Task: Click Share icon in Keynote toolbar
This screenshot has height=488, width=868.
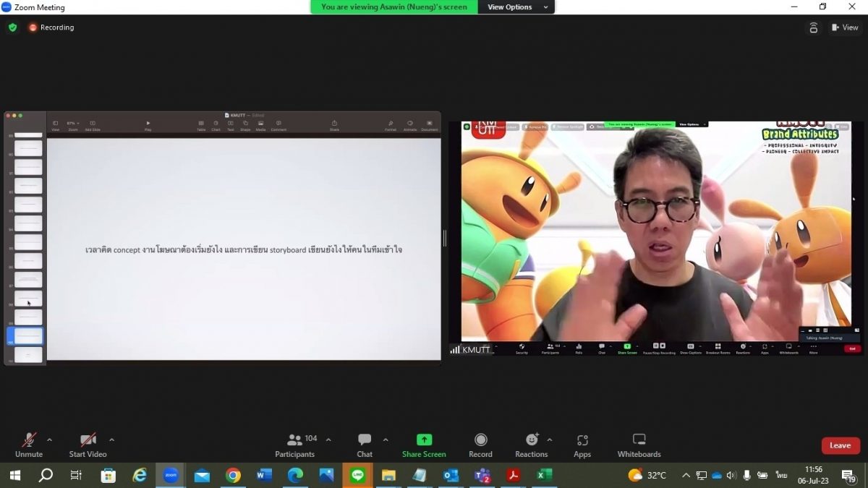Action: point(334,125)
